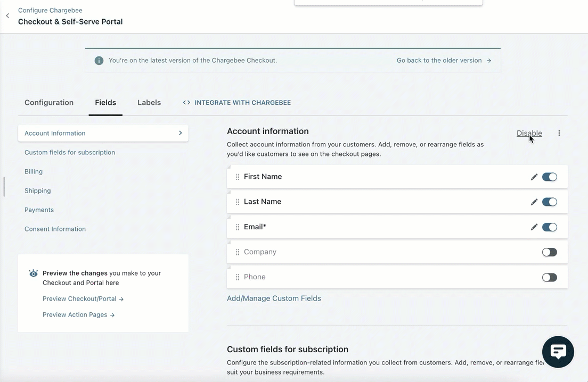Expand the Account Information sidebar item
The width and height of the screenshot is (588, 382).
click(x=103, y=133)
